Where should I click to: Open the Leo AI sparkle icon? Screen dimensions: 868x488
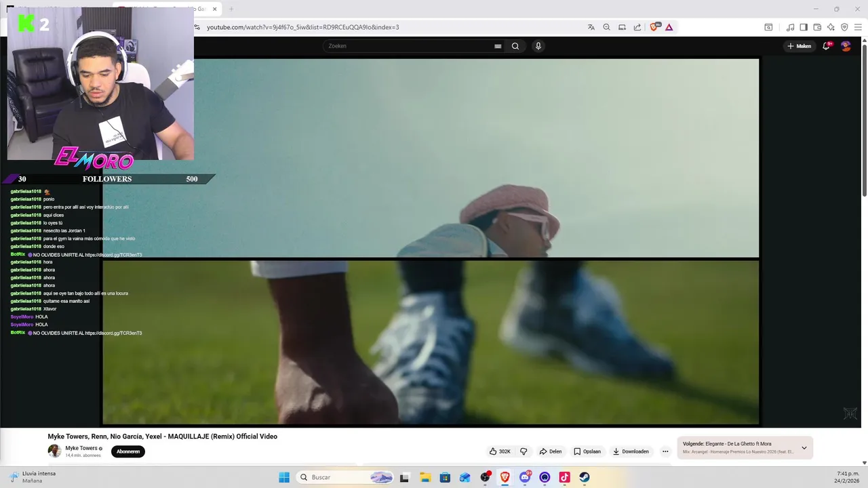(831, 27)
